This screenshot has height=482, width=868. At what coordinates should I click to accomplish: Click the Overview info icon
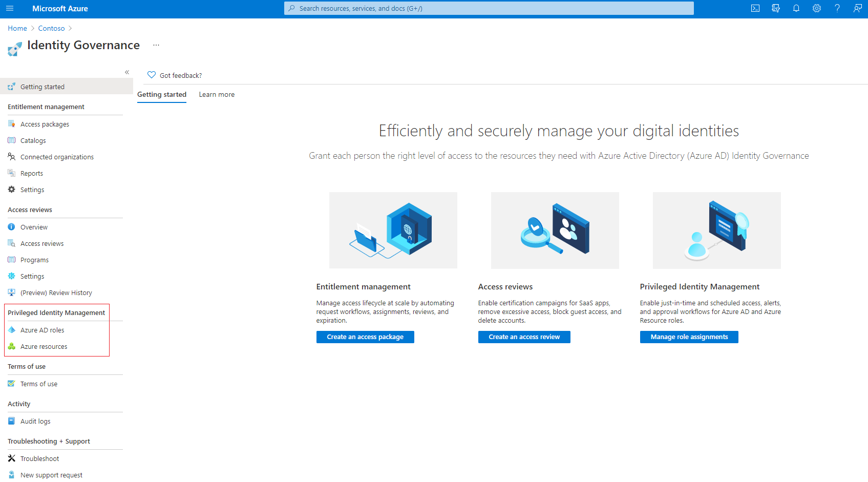(12, 227)
